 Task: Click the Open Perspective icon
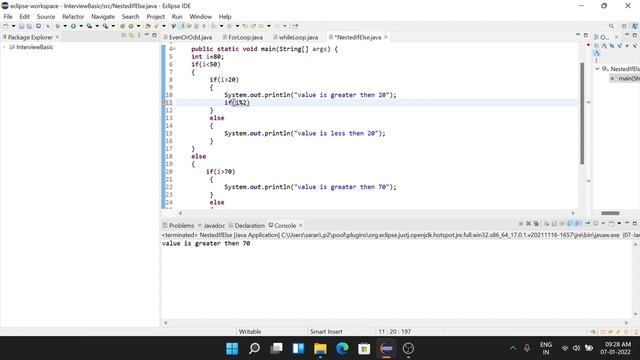tap(624, 26)
